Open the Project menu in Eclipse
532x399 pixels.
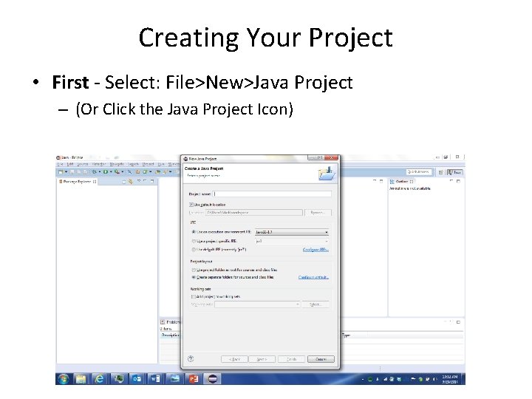tap(148, 164)
